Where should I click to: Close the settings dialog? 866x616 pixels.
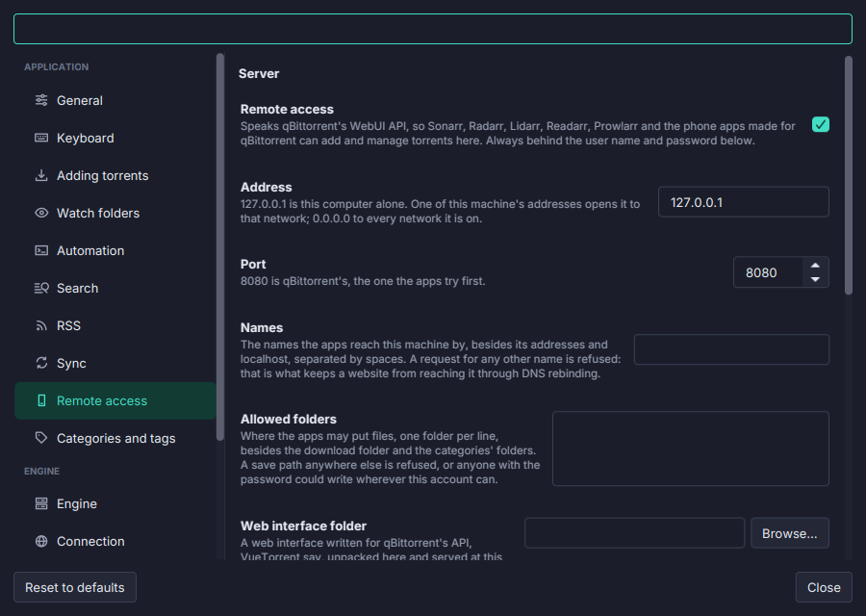click(x=824, y=587)
